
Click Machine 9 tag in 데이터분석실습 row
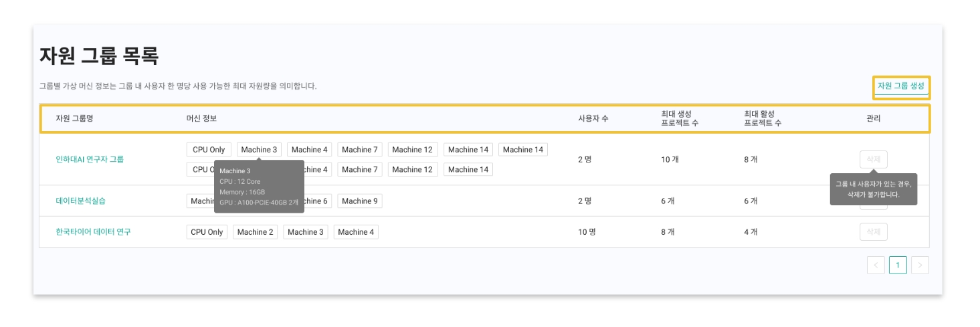(x=360, y=201)
